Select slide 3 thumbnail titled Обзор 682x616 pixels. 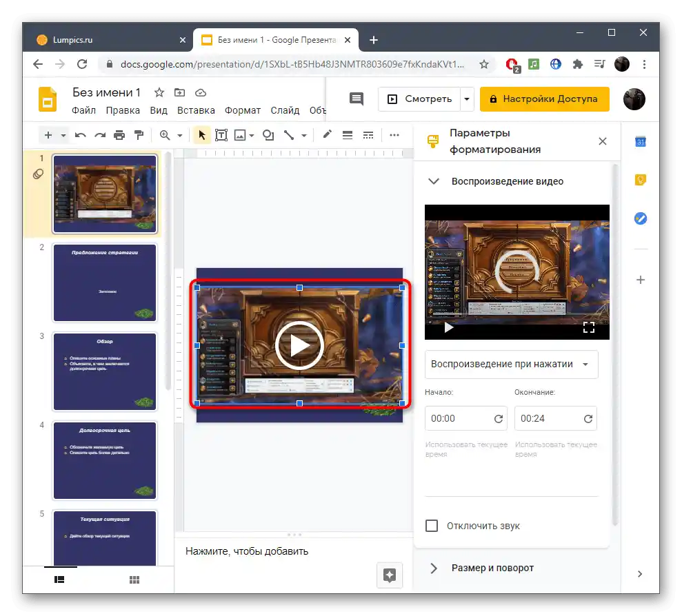click(x=105, y=371)
